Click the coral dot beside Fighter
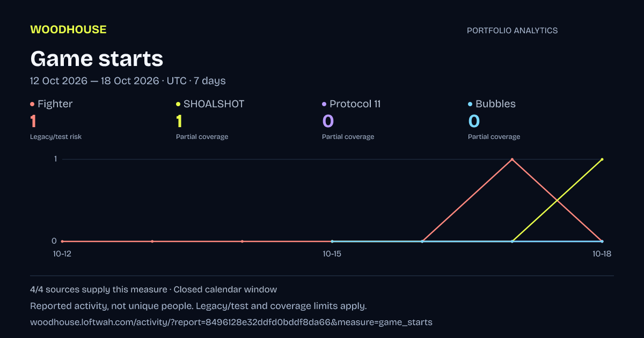 pos(32,104)
